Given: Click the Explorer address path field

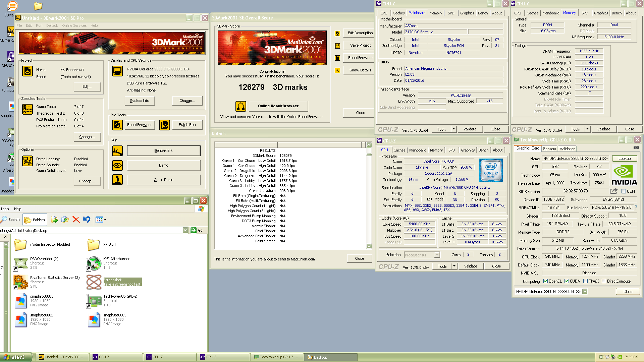Looking at the screenshot, I should pos(91,230).
